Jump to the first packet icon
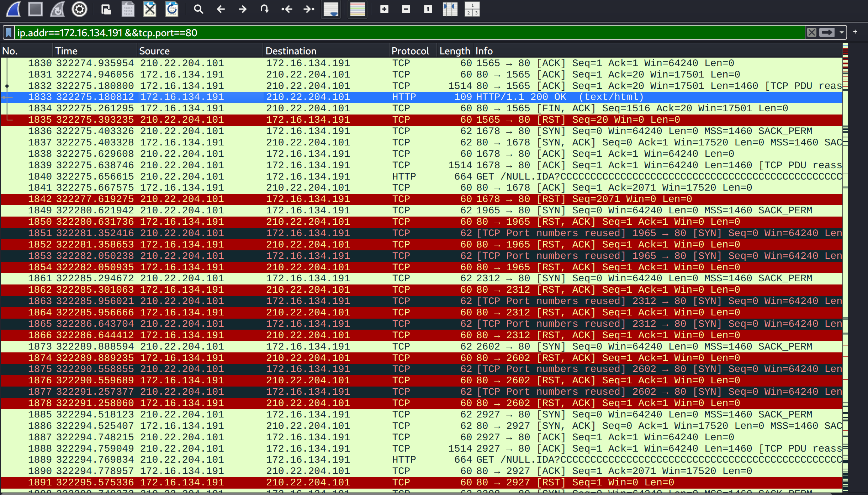The width and height of the screenshot is (868, 495). coord(287,9)
